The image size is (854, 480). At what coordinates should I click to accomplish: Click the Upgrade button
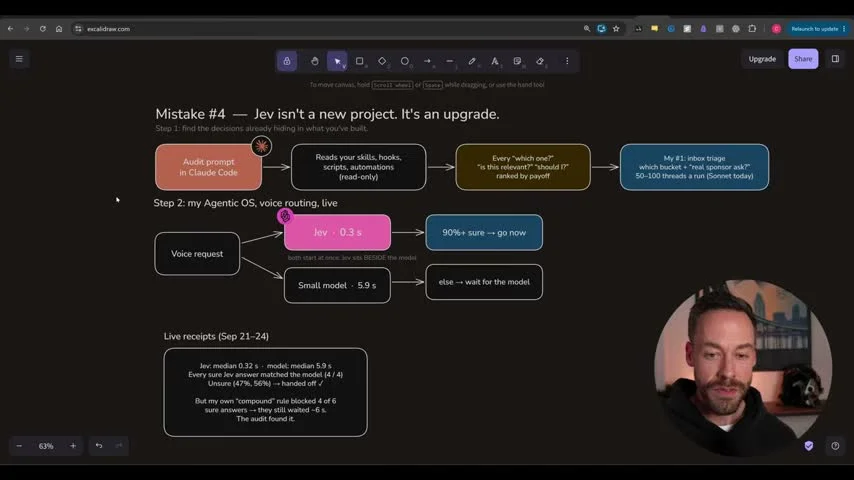pos(762,59)
